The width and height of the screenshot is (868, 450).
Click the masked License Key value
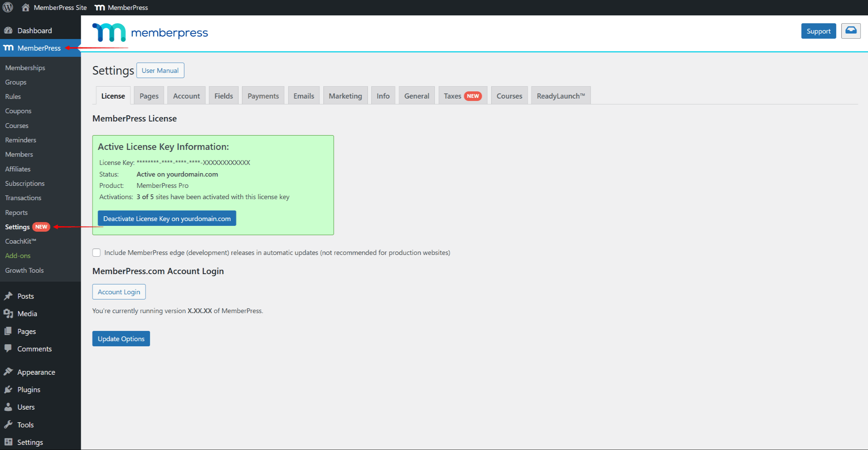193,163
